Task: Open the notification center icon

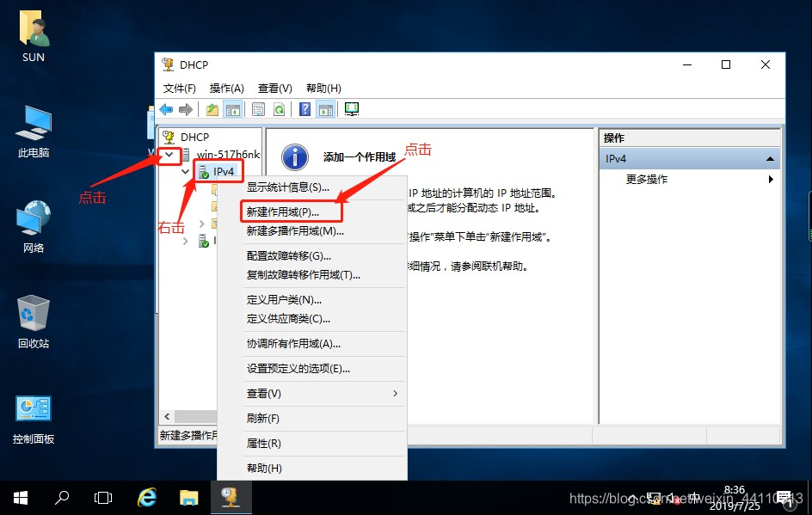Action: point(784,499)
